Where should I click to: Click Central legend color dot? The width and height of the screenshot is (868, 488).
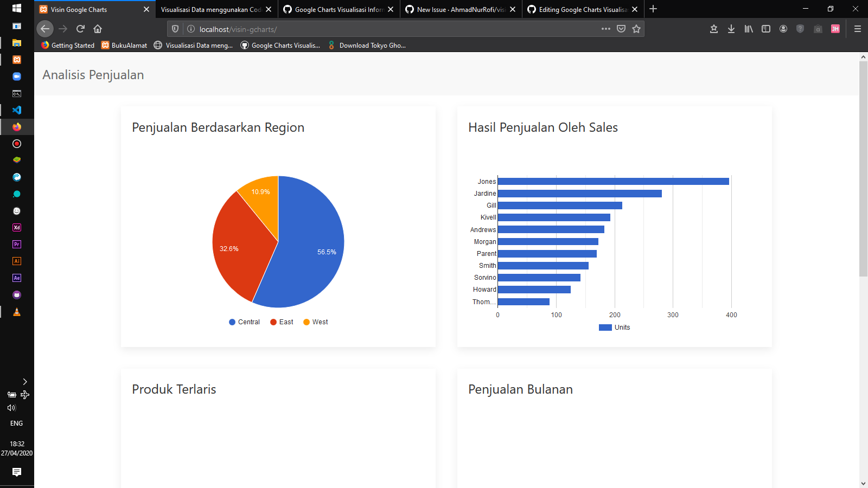click(232, 322)
